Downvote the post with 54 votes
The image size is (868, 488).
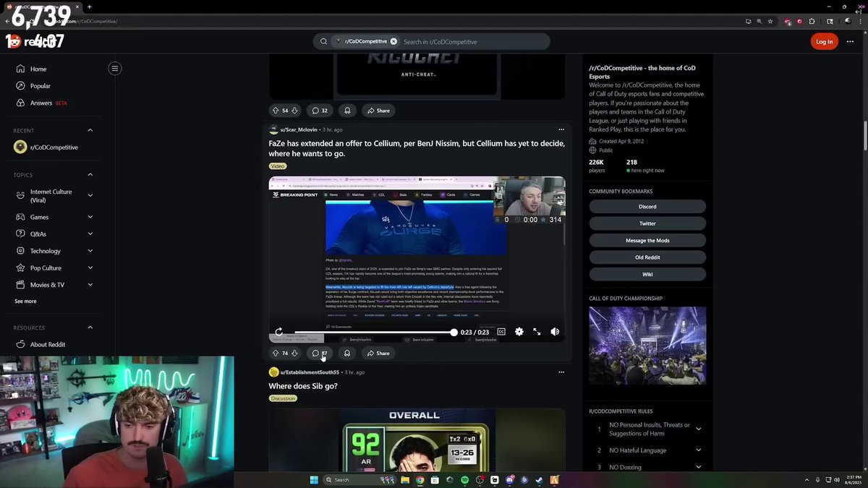294,111
